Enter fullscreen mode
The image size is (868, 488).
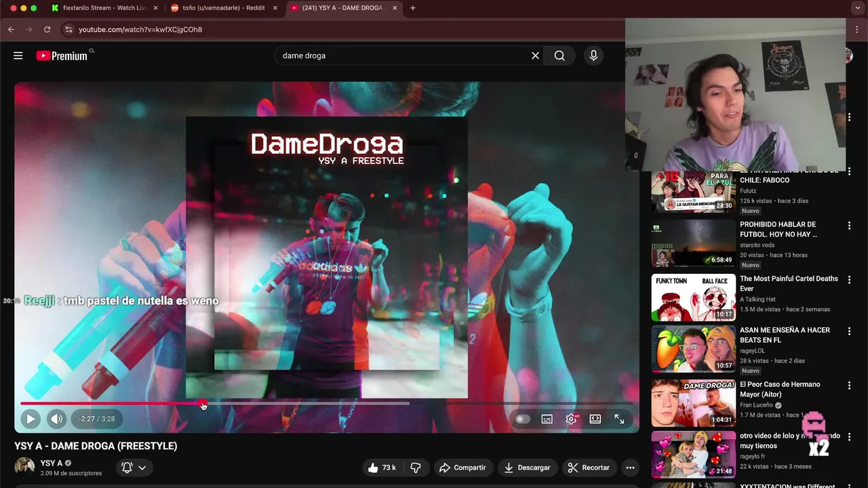pyautogui.click(x=619, y=419)
